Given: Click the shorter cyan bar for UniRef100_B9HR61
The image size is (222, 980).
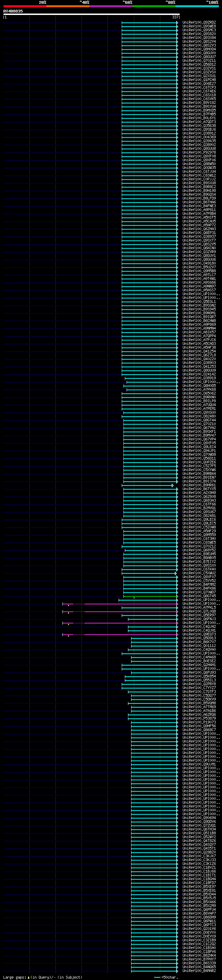Looking at the screenshot, I should pyautogui.click(x=148, y=485).
